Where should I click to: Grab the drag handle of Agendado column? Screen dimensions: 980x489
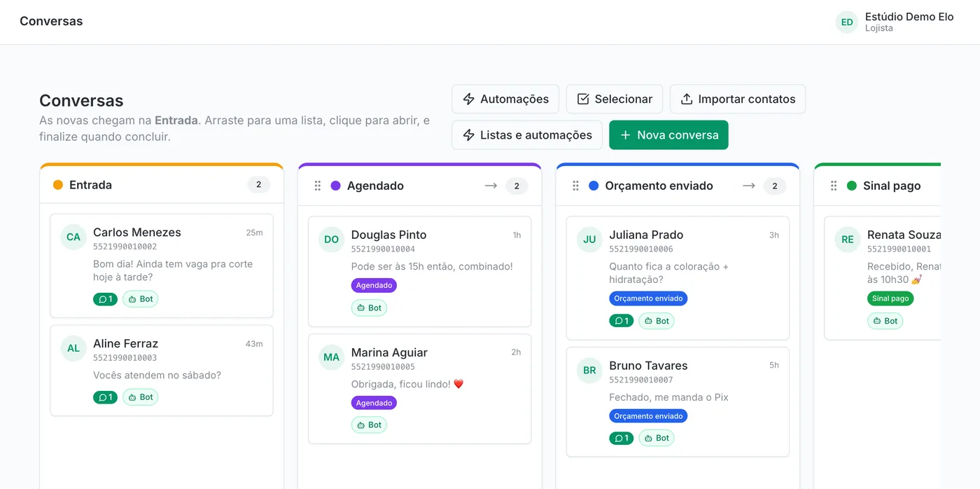[318, 186]
